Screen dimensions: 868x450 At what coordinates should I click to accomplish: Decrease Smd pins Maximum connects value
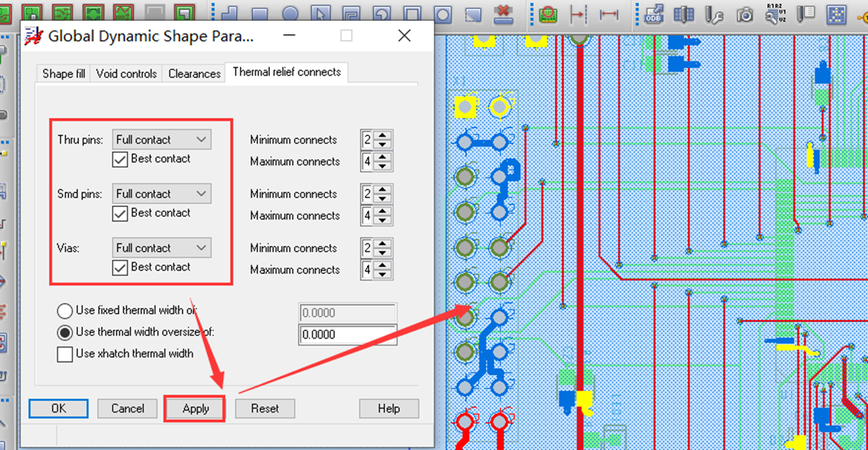click(x=383, y=220)
